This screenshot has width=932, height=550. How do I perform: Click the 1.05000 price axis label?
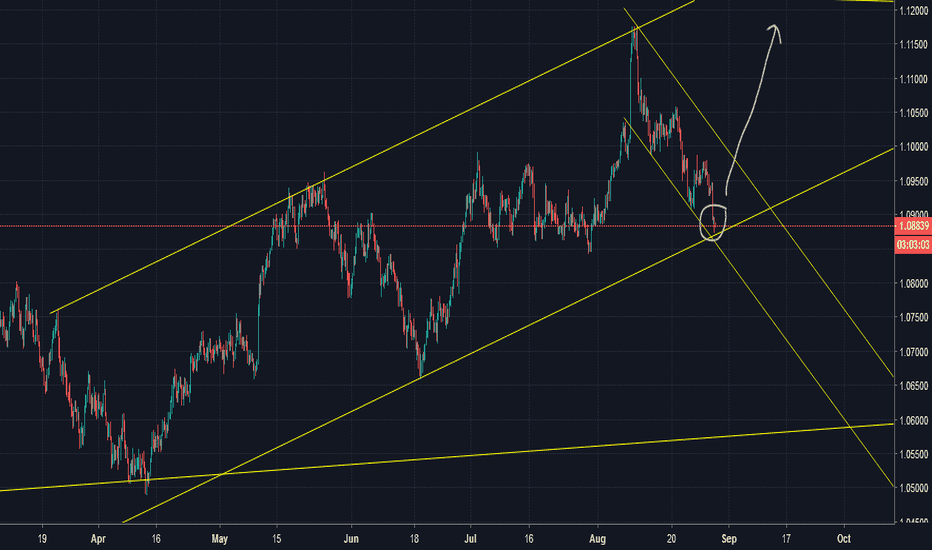pos(914,488)
